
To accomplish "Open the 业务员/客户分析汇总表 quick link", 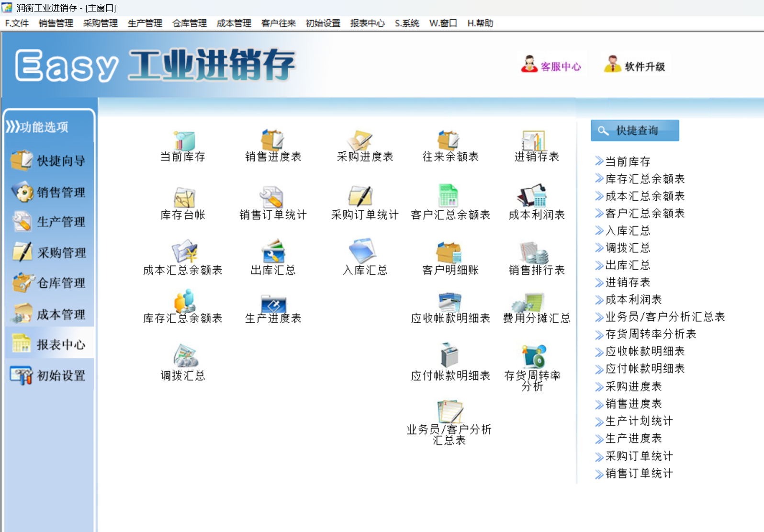I will [660, 317].
